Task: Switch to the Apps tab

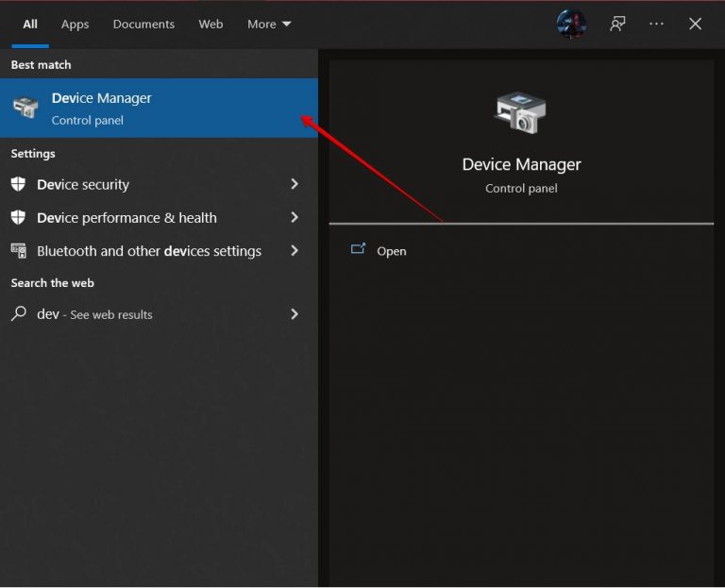Action: (x=75, y=24)
